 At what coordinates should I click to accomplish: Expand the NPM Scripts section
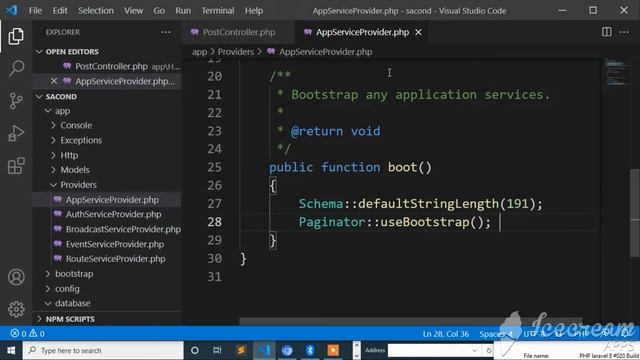(x=39, y=319)
